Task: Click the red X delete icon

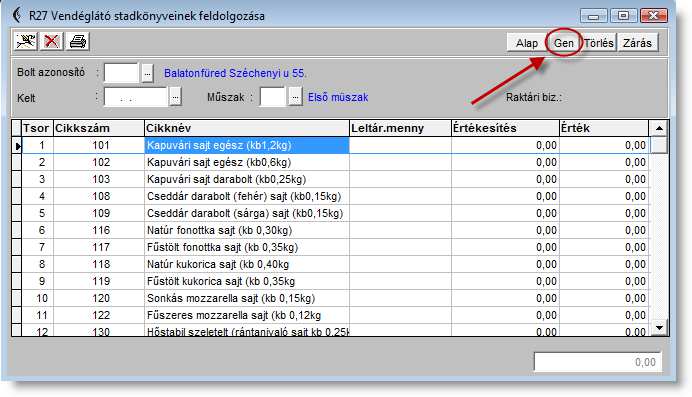Action: (x=51, y=41)
